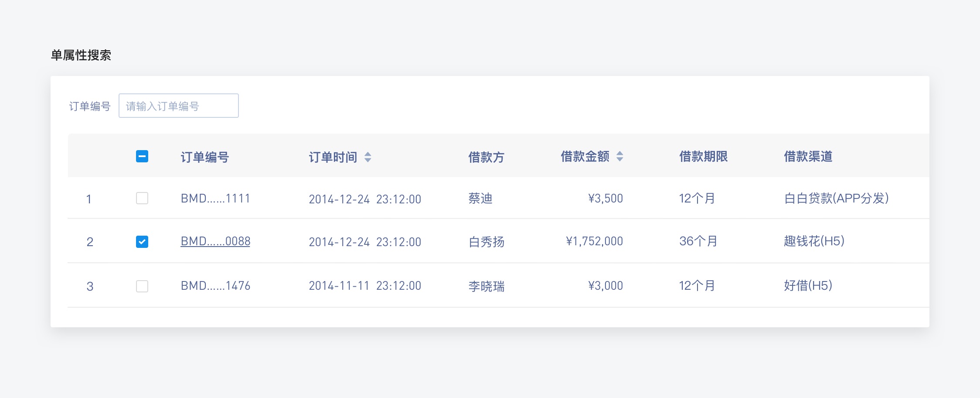Focus the 请输入订单编号 search field
The height and width of the screenshot is (398, 980).
(x=178, y=106)
